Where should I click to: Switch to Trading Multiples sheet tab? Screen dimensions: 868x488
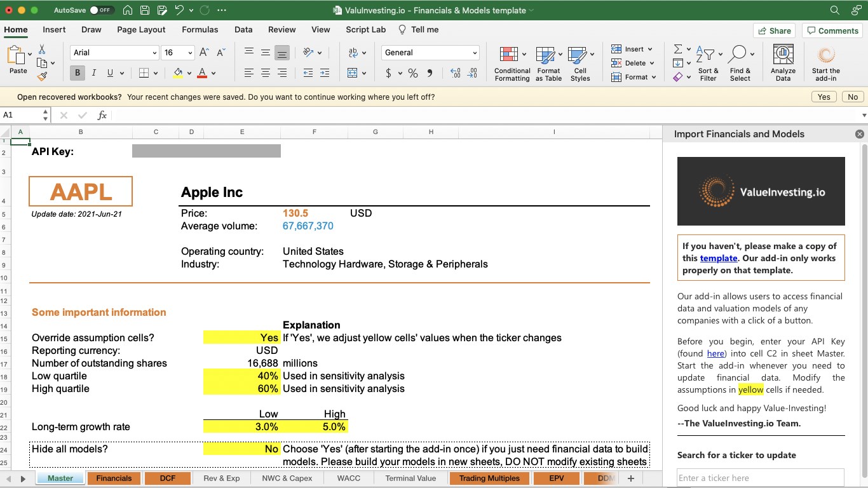(x=489, y=478)
